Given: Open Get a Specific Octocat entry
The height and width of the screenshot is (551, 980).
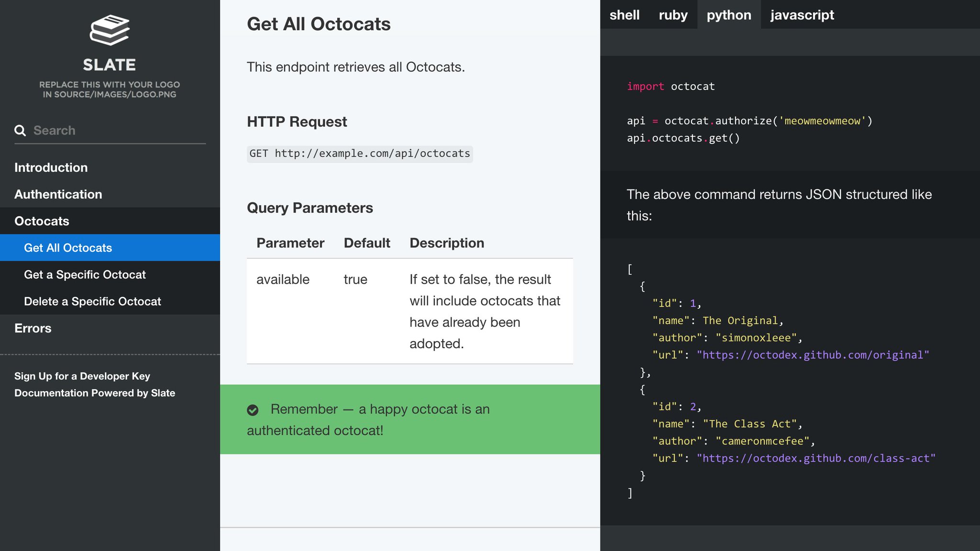Looking at the screenshot, I should pyautogui.click(x=85, y=275).
